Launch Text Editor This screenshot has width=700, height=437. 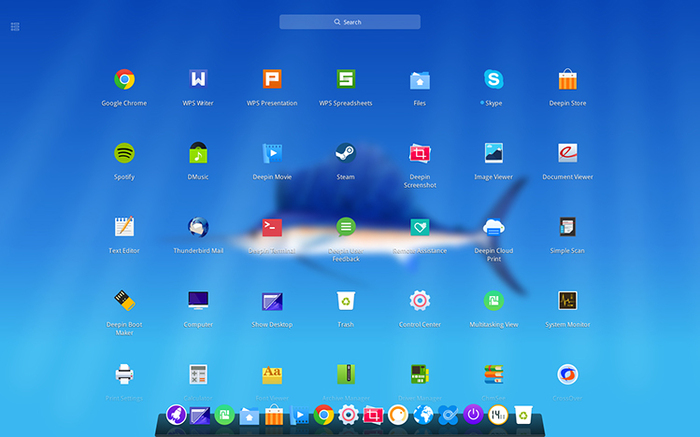coord(124,227)
